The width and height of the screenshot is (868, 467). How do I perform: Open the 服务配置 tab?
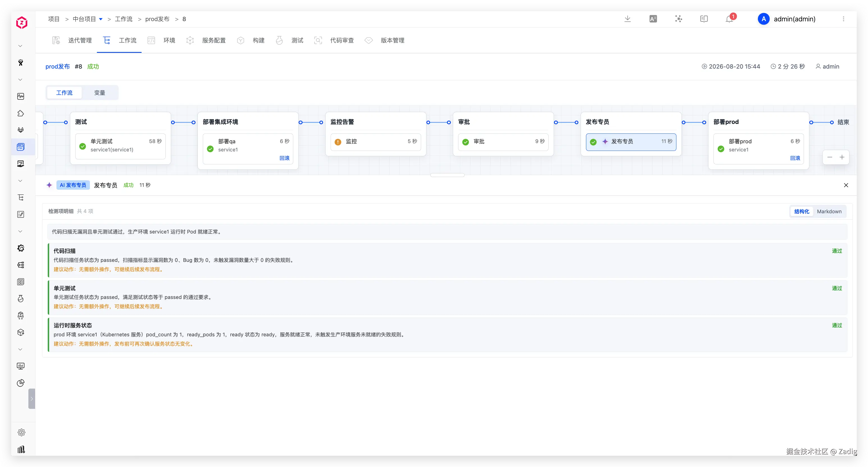click(206, 40)
